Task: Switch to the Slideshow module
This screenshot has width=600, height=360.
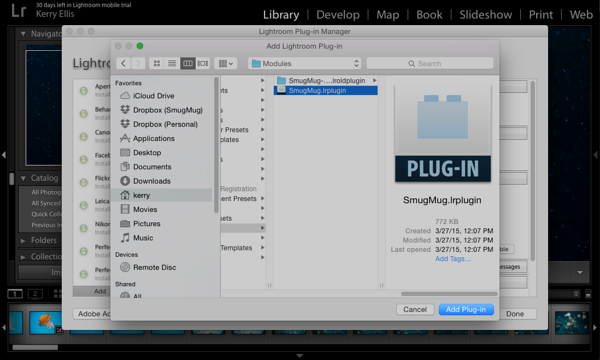Action: pos(486,15)
